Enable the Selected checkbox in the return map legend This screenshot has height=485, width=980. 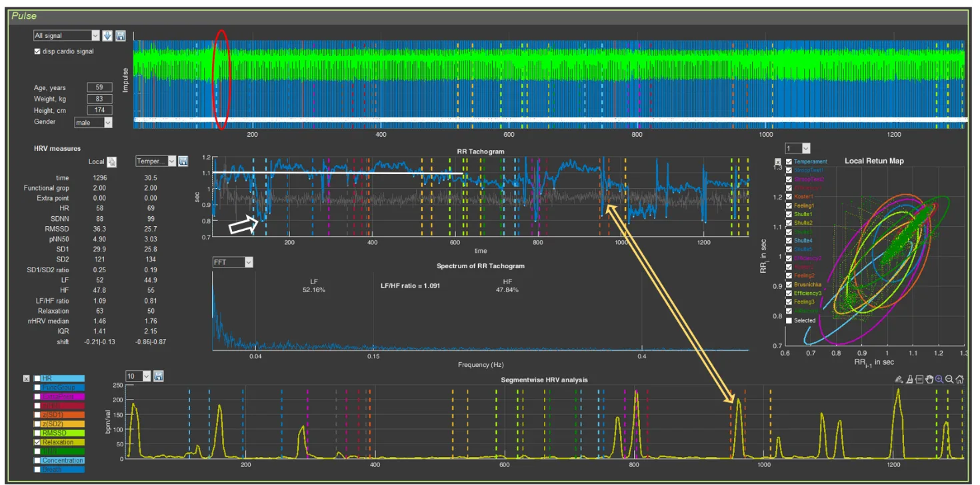point(789,320)
